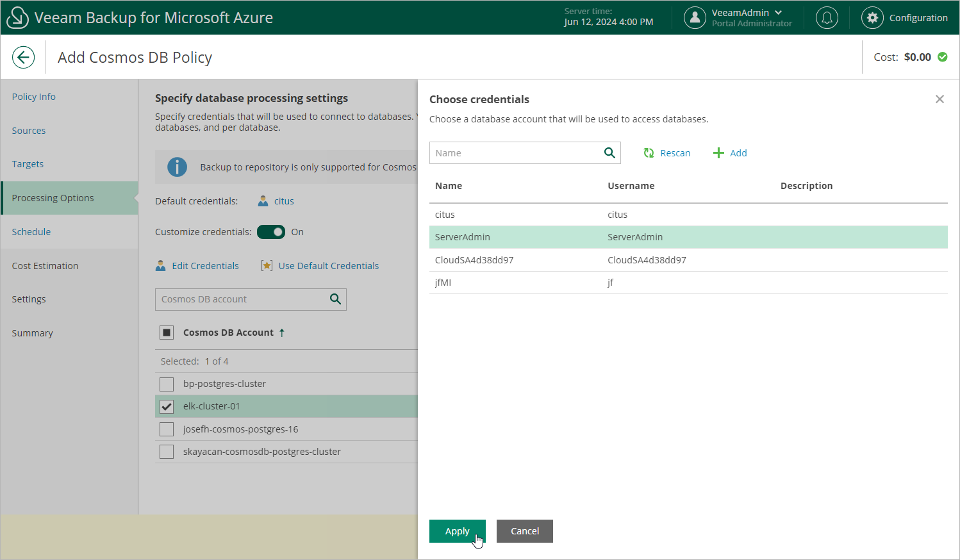Screen dimensions: 960x560
Task: Close the Choose credentials panel
Action: [x=939, y=99]
